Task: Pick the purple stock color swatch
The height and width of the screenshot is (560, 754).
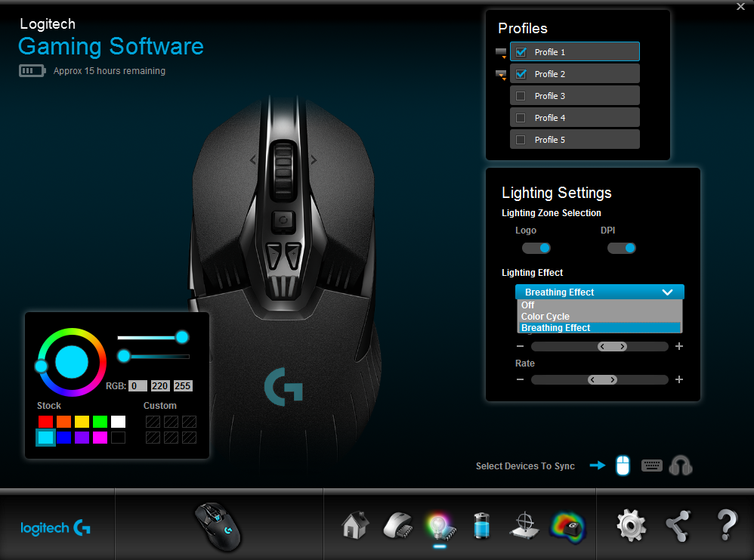Action: (x=82, y=438)
